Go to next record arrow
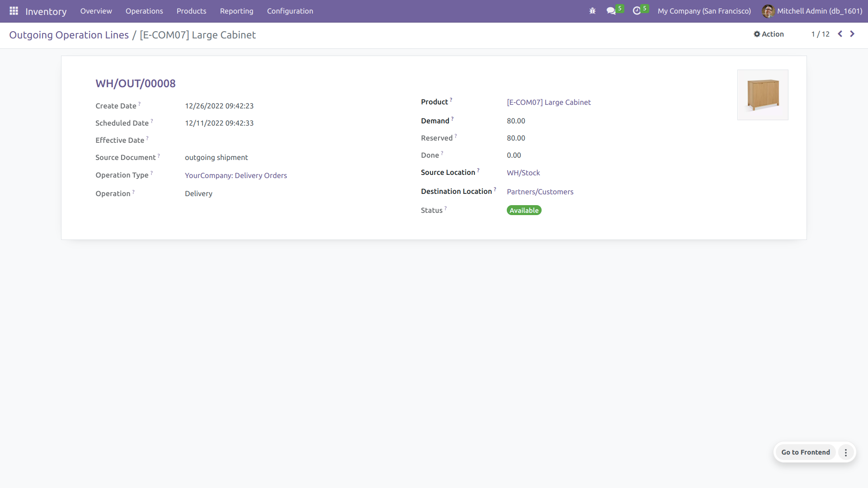Image resolution: width=868 pixels, height=488 pixels. pos(852,34)
